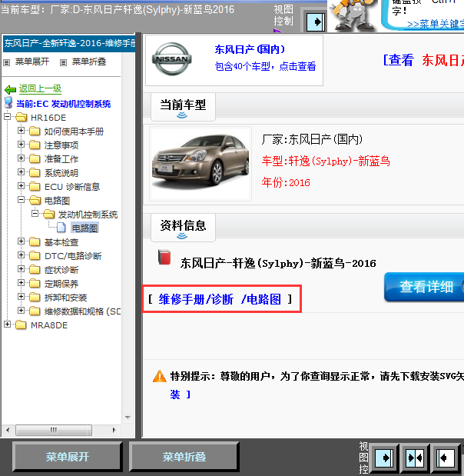Viewport: 464px width, 476px height.
Task: Click the [查看 东风日产 heading link
Action: click(423, 60)
